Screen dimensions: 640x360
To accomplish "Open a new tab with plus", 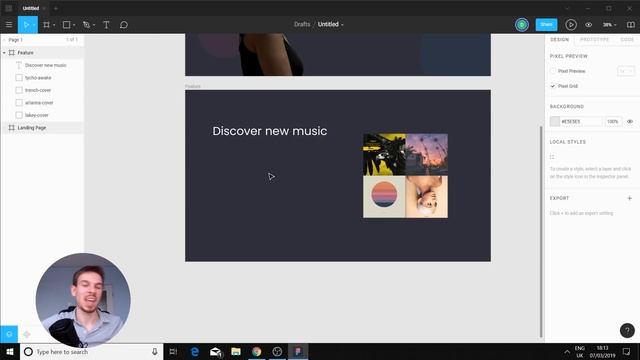I will coord(56,8).
